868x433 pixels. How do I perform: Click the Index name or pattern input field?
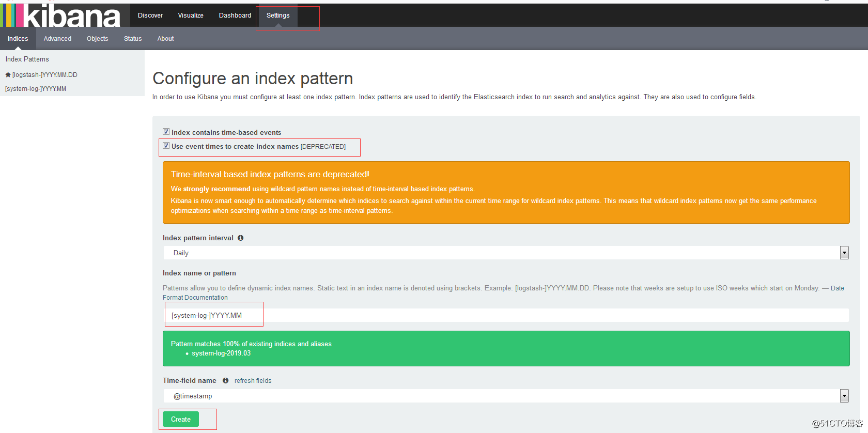point(506,315)
